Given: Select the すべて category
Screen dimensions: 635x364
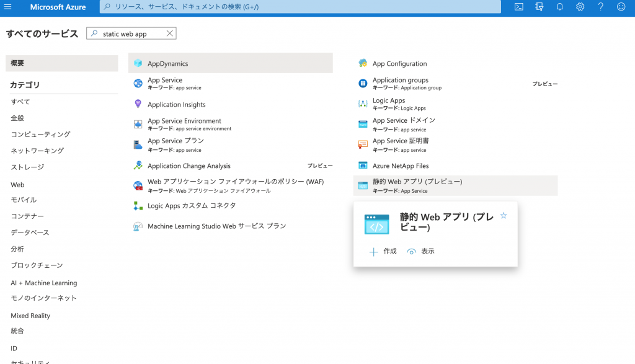Looking at the screenshot, I should (x=20, y=102).
